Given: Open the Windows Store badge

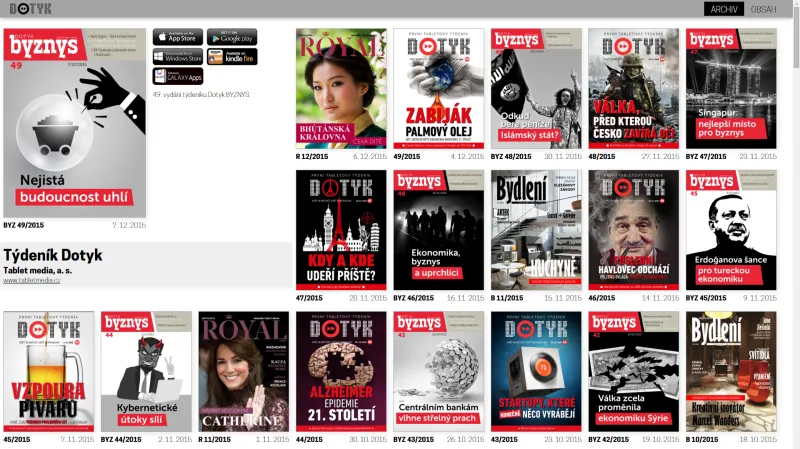Looking at the screenshot, I should pos(177,56).
